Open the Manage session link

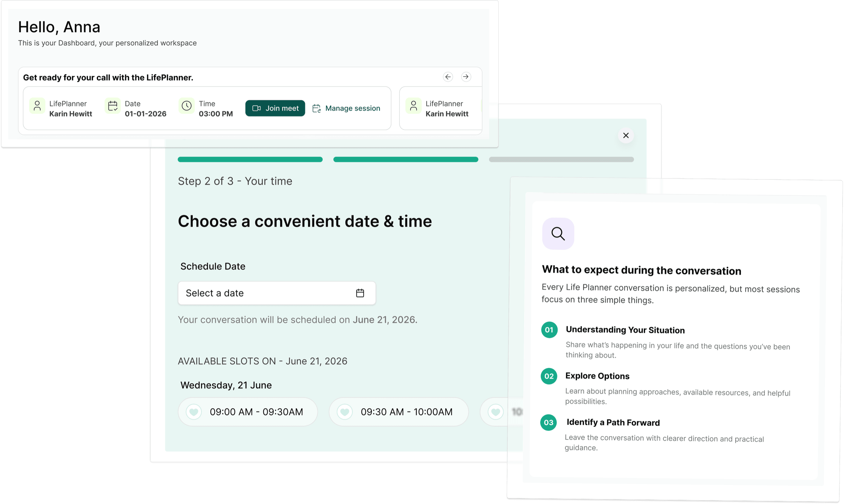346,108
